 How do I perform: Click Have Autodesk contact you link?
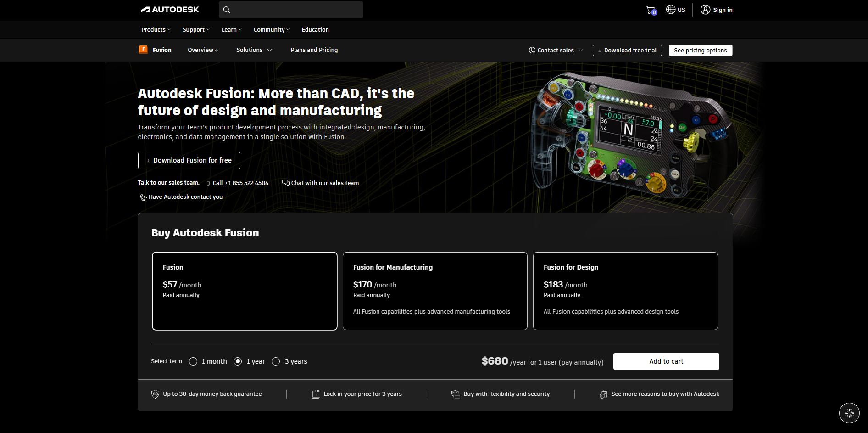[x=185, y=197]
